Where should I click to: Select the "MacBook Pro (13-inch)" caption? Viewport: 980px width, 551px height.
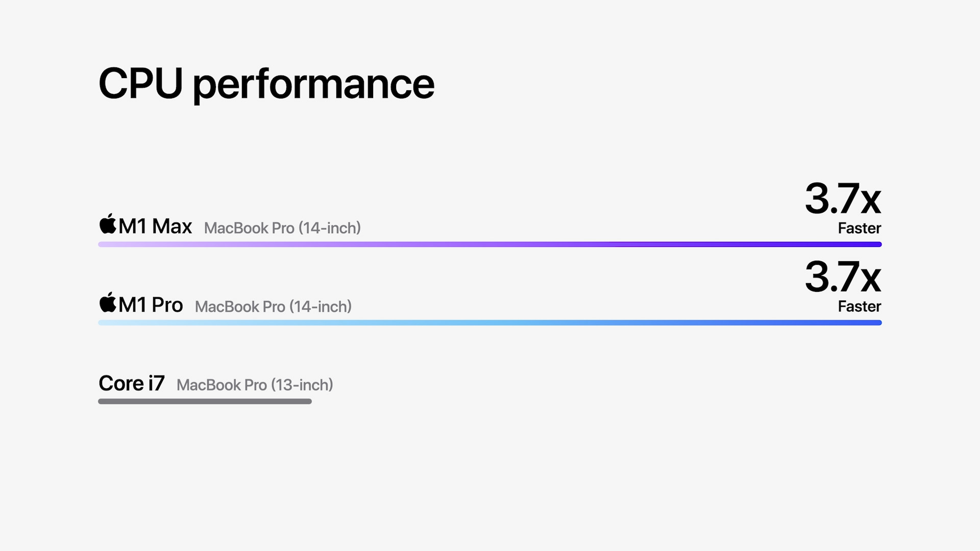click(255, 385)
